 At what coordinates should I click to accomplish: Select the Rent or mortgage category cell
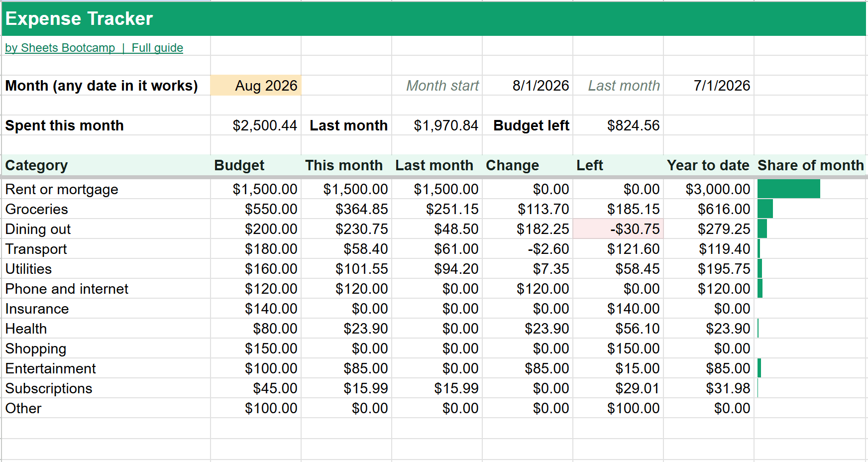[x=106, y=189]
